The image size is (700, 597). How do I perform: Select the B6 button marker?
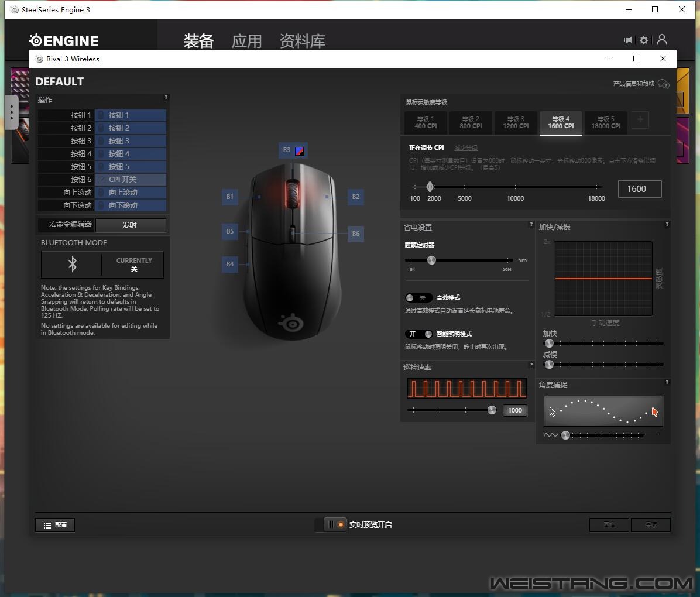pyautogui.click(x=356, y=233)
